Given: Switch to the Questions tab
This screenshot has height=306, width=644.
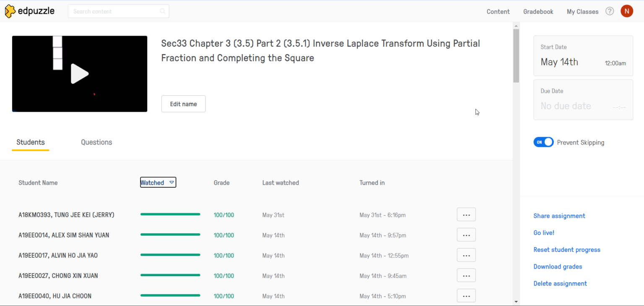Looking at the screenshot, I should (x=96, y=142).
